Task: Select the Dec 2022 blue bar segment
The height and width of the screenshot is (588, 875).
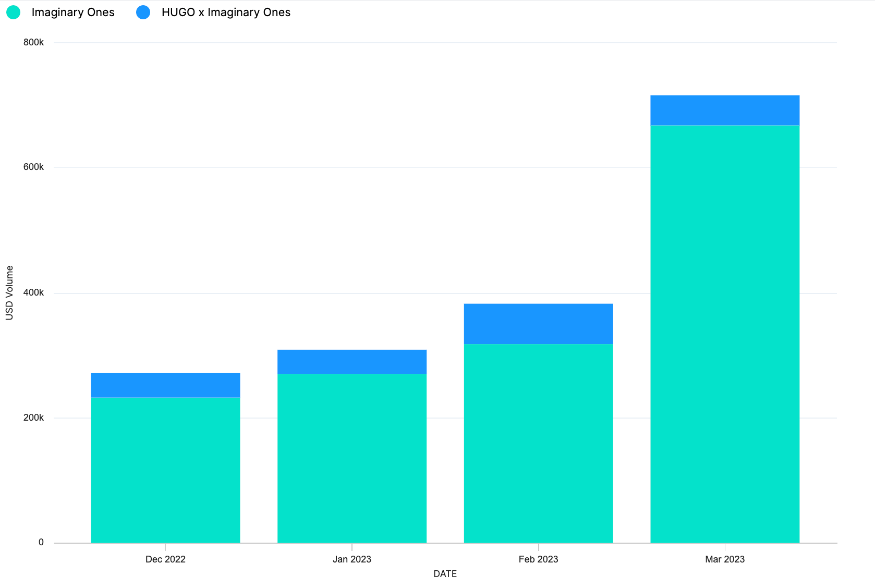Action: pyautogui.click(x=165, y=385)
